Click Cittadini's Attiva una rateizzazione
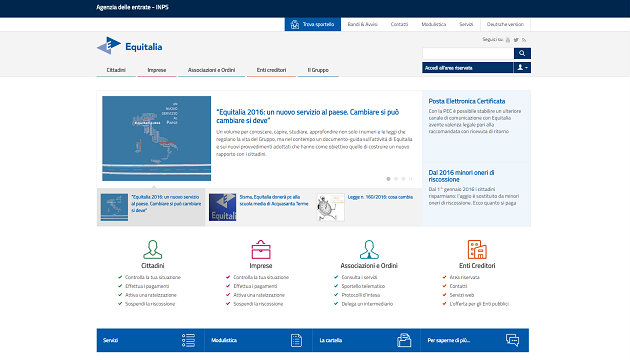 tap(151, 295)
